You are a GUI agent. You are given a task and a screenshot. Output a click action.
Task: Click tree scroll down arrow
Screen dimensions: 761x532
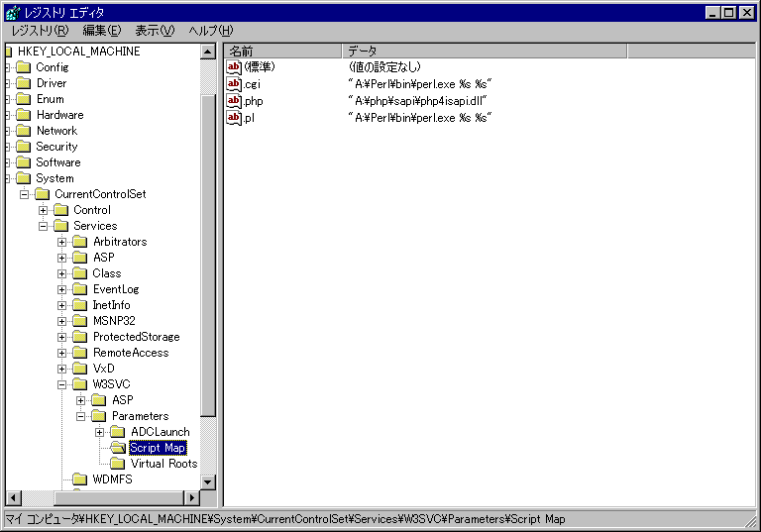(x=208, y=482)
